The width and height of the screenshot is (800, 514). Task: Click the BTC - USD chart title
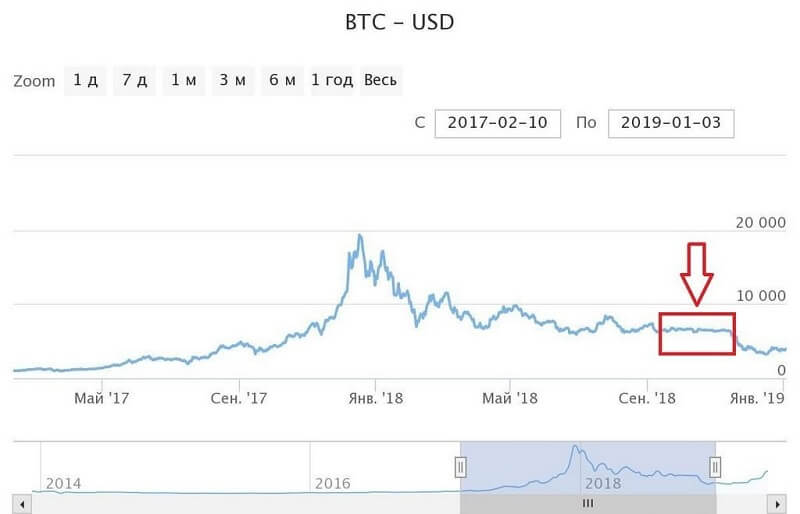coord(400,21)
